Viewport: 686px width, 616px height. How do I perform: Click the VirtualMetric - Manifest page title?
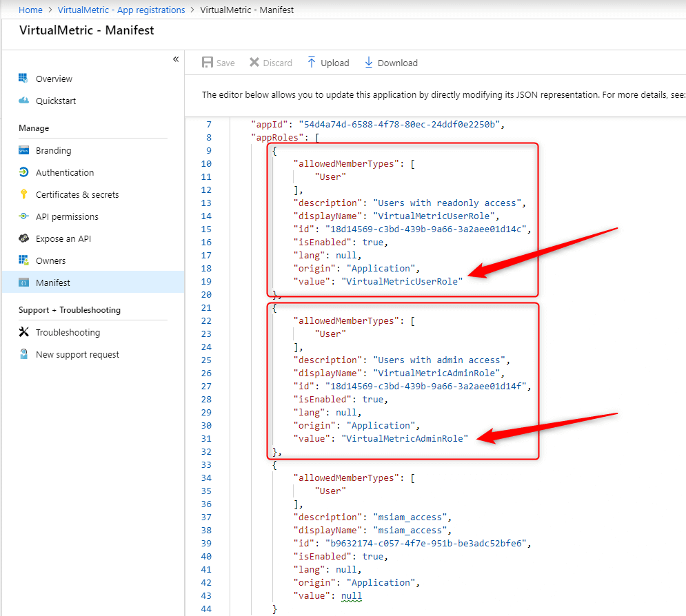tap(87, 30)
